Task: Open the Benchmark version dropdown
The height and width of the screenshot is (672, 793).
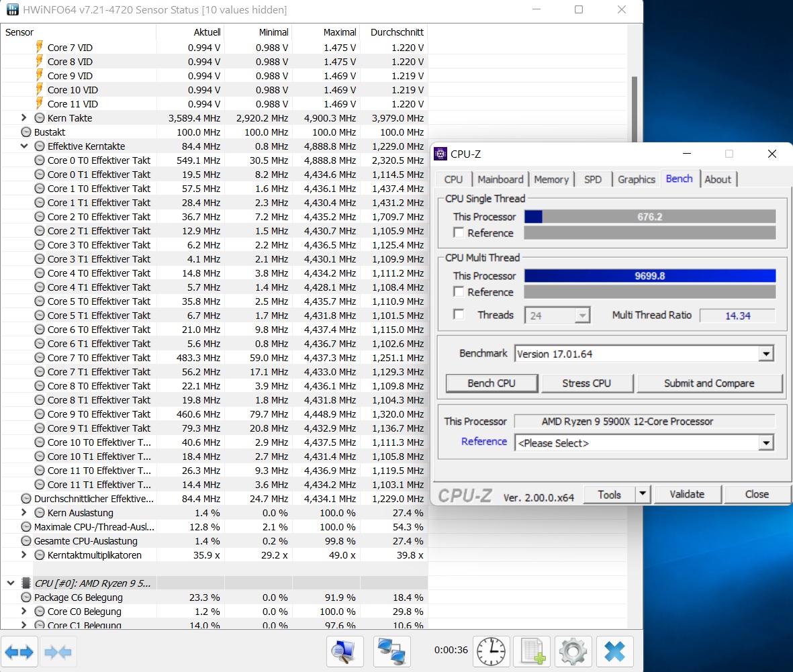Action: [x=766, y=354]
